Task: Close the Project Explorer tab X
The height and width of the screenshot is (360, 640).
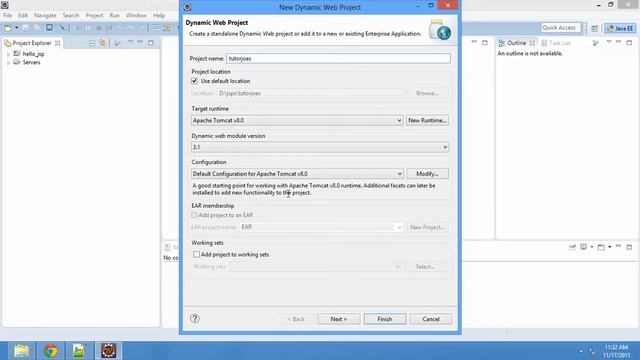Action: [58, 43]
